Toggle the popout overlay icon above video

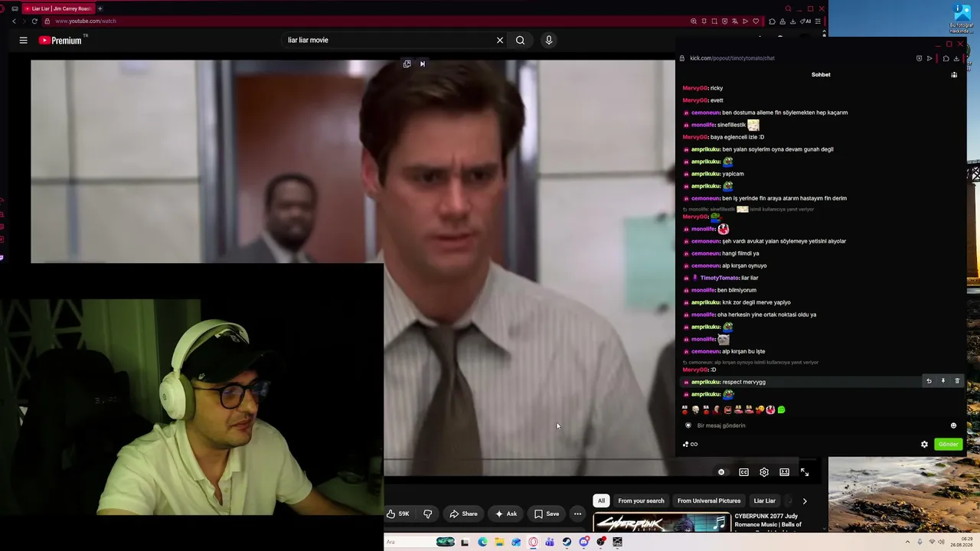point(407,64)
